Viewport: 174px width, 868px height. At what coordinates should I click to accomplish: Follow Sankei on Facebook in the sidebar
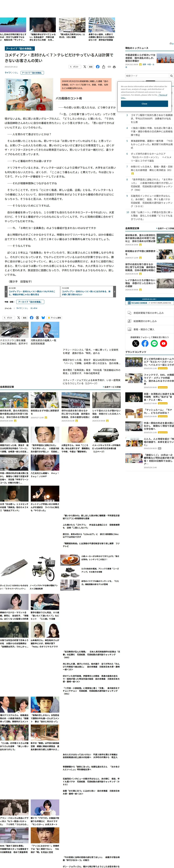(x=145, y=343)
